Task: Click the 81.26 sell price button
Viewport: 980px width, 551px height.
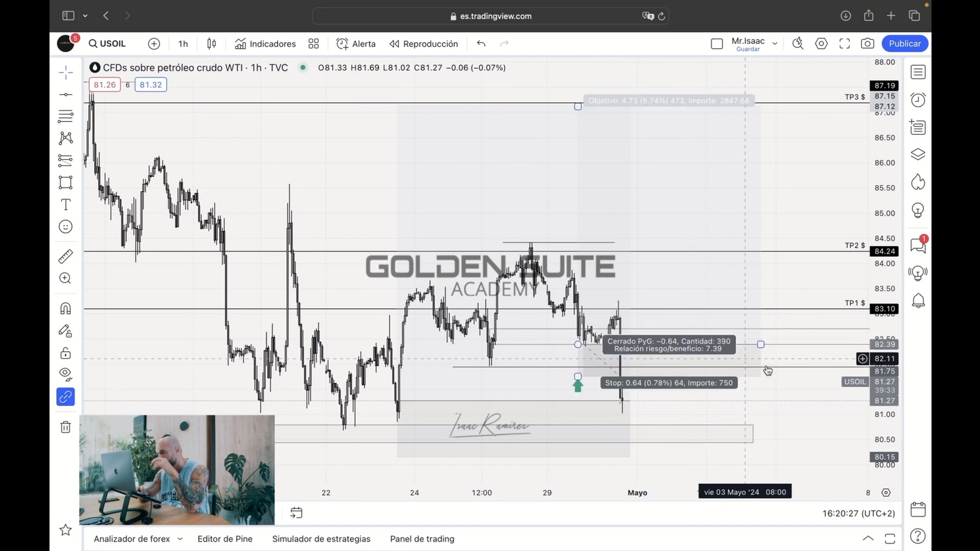Action: tap(104, 85)
